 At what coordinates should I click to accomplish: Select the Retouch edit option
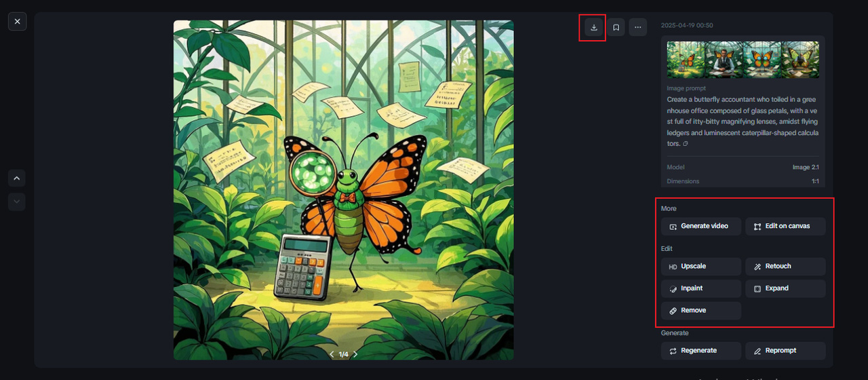click(x=785, y=267)
